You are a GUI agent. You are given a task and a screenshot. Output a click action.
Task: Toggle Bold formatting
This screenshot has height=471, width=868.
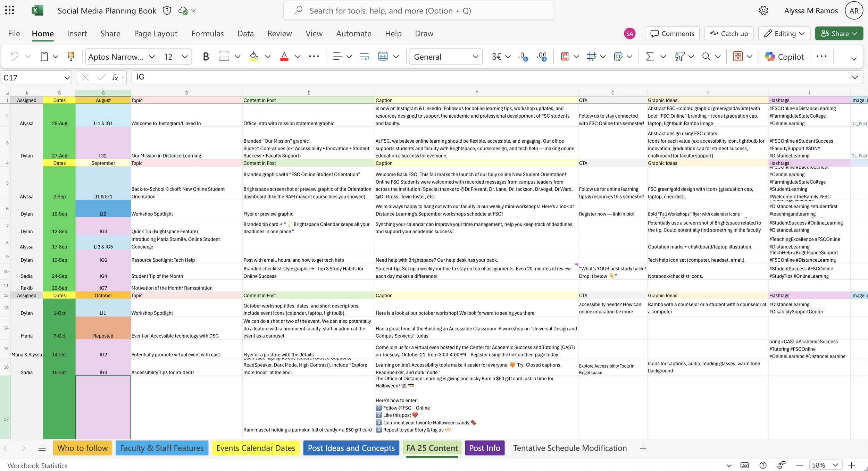(206, 57)
